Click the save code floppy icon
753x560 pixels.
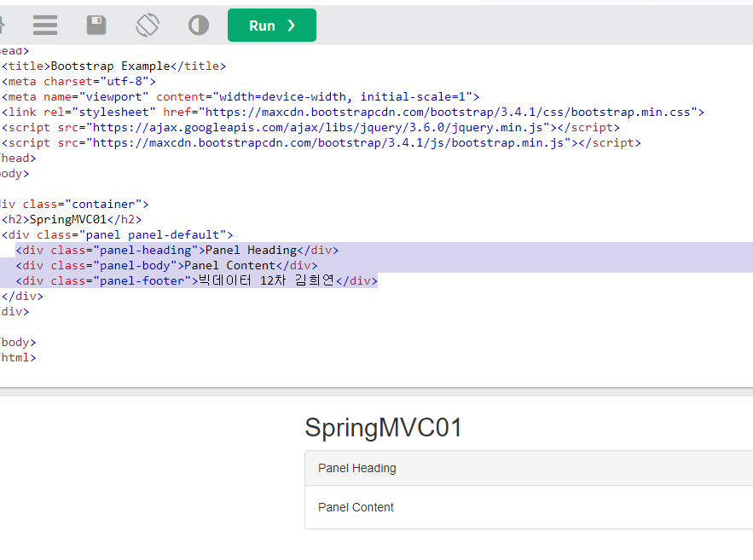96,25
